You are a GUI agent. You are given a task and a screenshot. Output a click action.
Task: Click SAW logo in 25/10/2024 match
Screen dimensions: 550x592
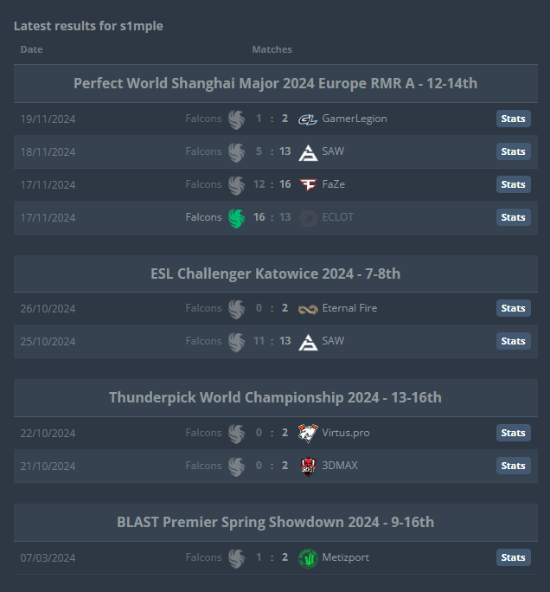click(308, 342)
